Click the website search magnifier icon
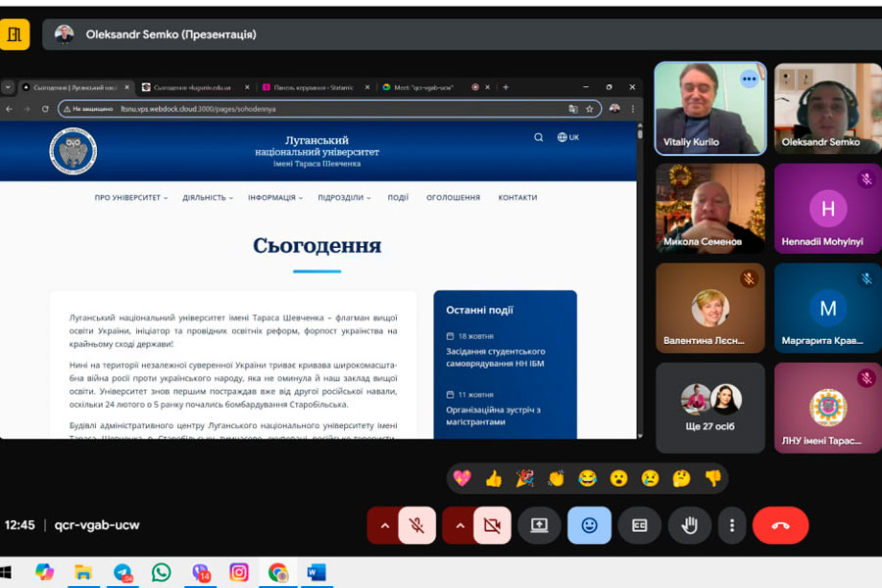The image size is (882, 588). pos(538,137)
